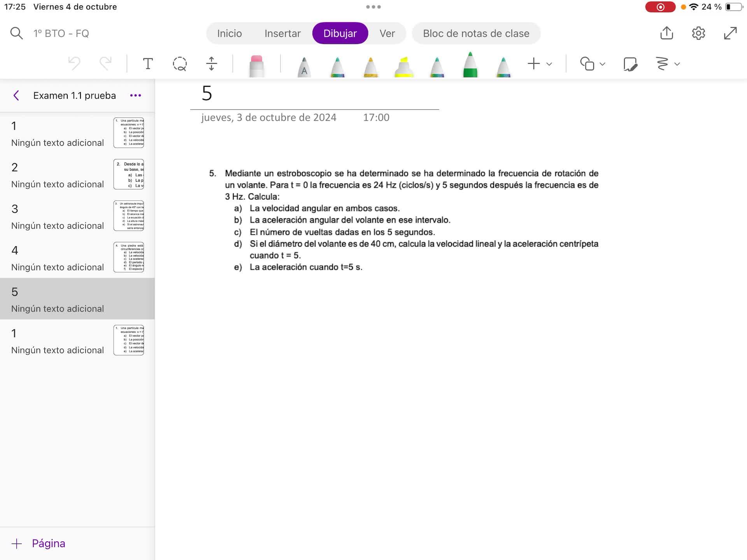This screenshot has height=560, width=747.
Task: Open section options three-dot menu
Action: [135, 96]
